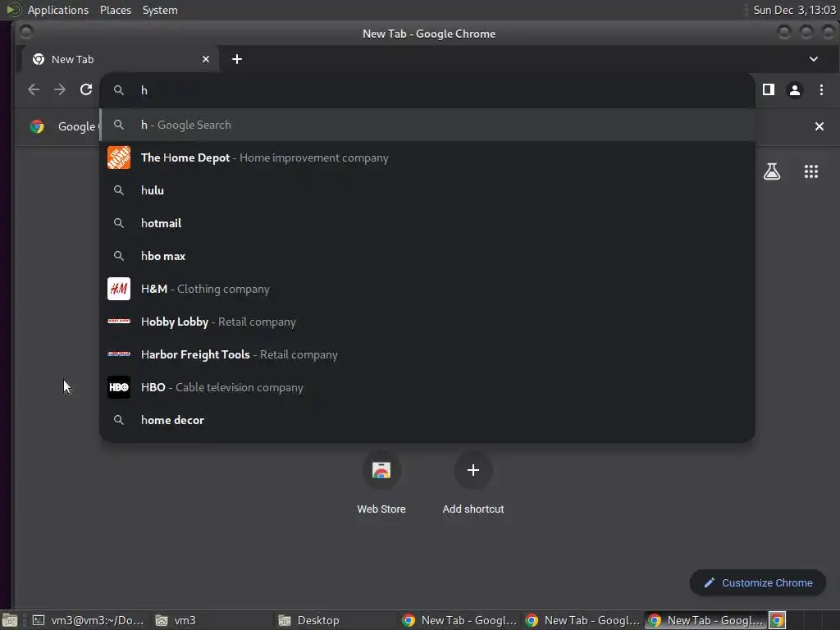
Task: Click the Customize Chrome button
Action: pos(757,583)
